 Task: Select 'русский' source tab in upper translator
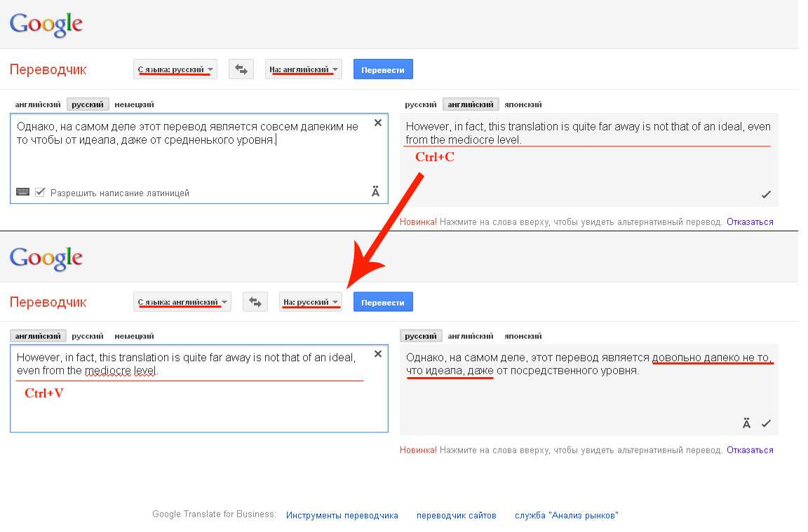(88, 104)
